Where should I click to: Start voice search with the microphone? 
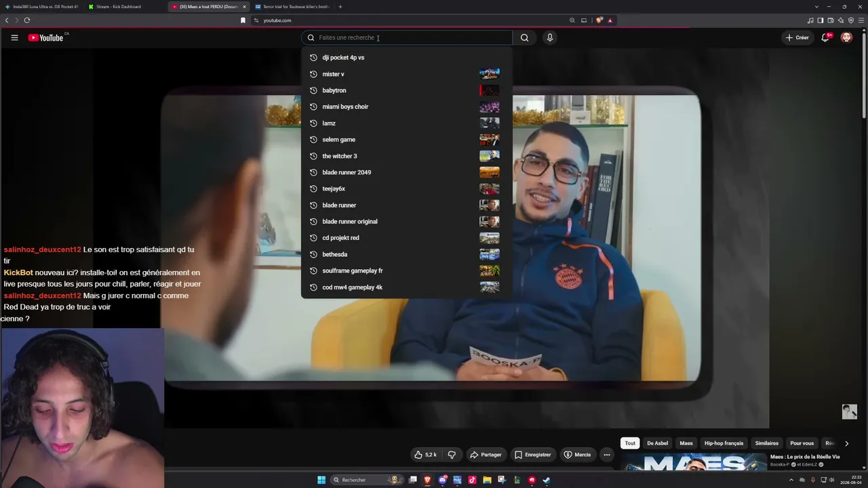550,38
